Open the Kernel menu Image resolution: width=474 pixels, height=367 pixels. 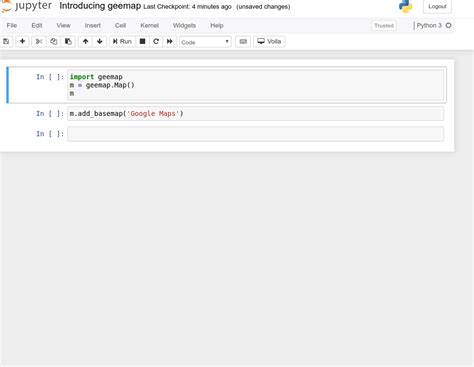(149, 25)
